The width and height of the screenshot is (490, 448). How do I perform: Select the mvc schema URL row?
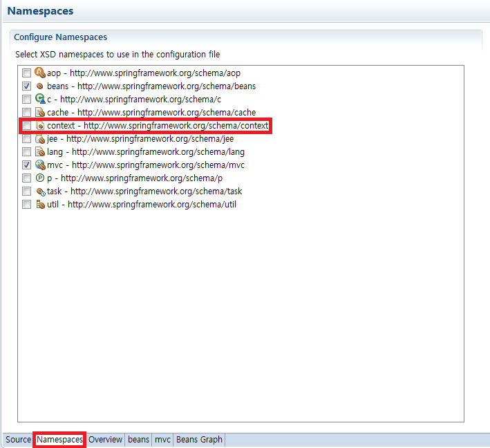[146, 165]
